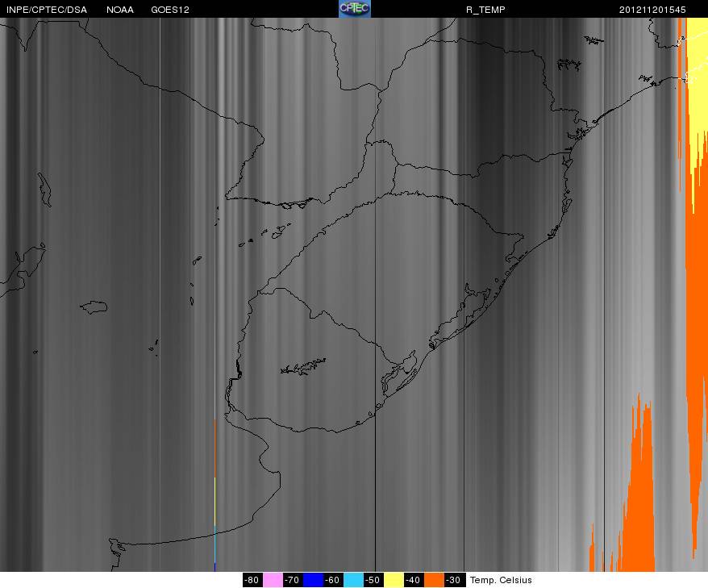The height and width of the screenshot is (588, 708).
Task: Click the -70 legend value
Action: pyautogui.click(x=293, y=580)
